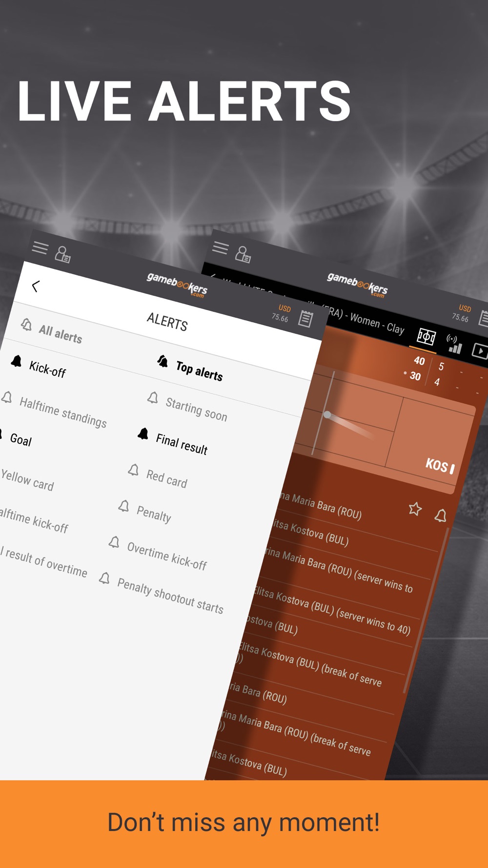Enable Halftime standings alert bell
Screen dimensions: 488x868
coord(7,397)
